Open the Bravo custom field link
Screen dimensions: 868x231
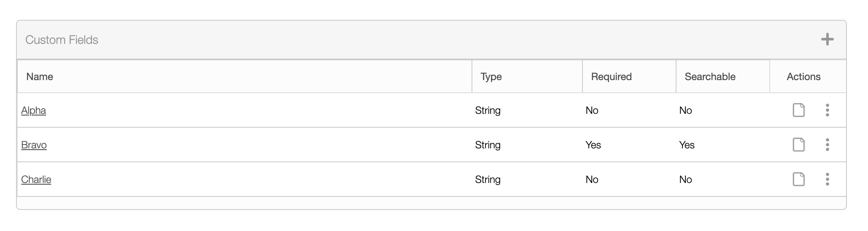tap(34, 145)
